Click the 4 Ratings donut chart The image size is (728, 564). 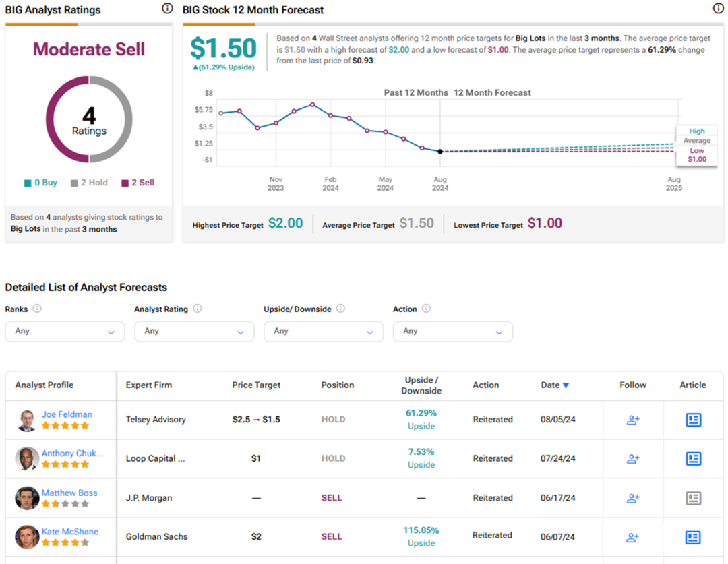point(89,119)
